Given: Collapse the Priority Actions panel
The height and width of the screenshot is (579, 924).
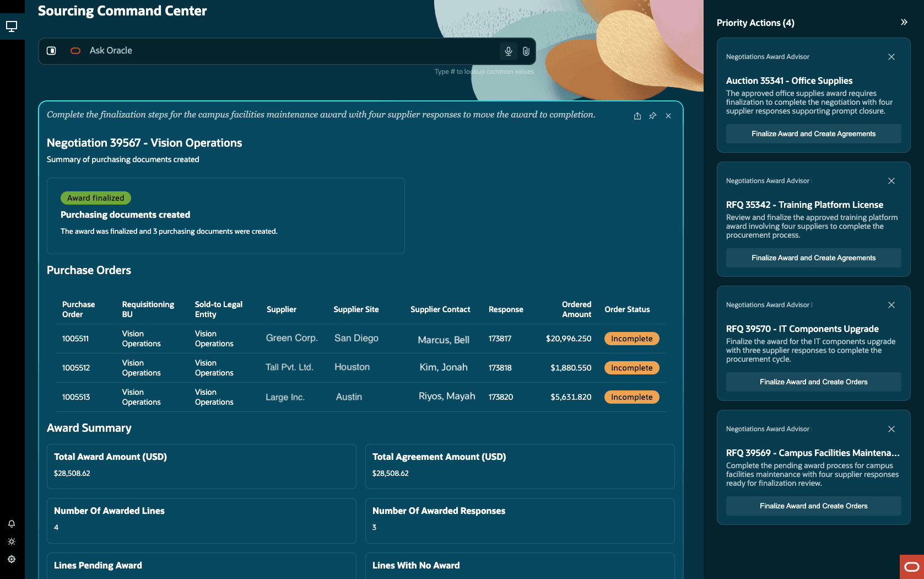Looking at the screenshot, I should (x=904, y=22).
